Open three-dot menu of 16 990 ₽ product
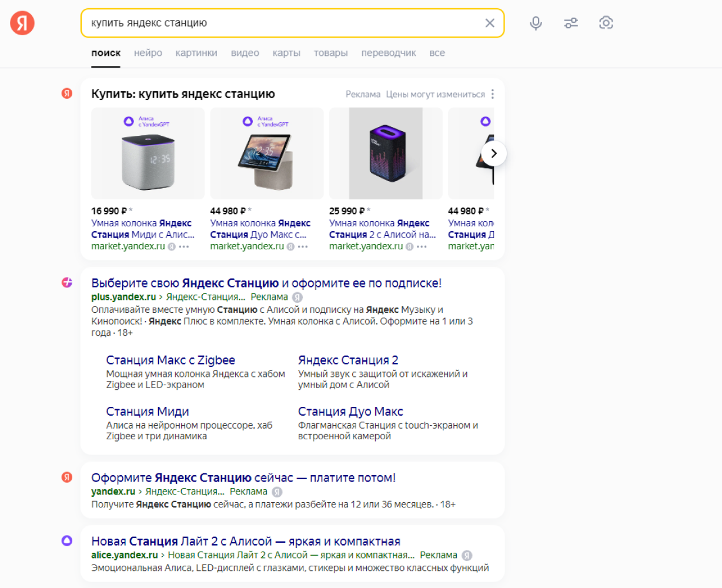 [184, 247]
